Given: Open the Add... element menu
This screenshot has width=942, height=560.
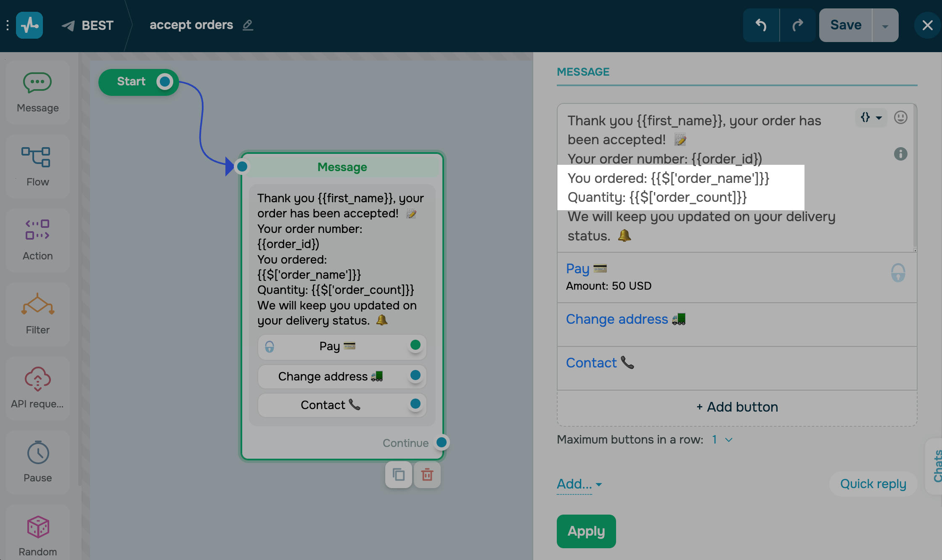Looking at the screenshot, I should pyautogui.click(x=579, y=484).
